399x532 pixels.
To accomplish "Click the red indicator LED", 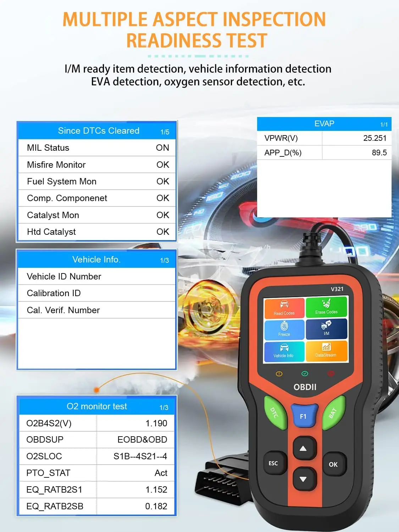I will point(331,373).
